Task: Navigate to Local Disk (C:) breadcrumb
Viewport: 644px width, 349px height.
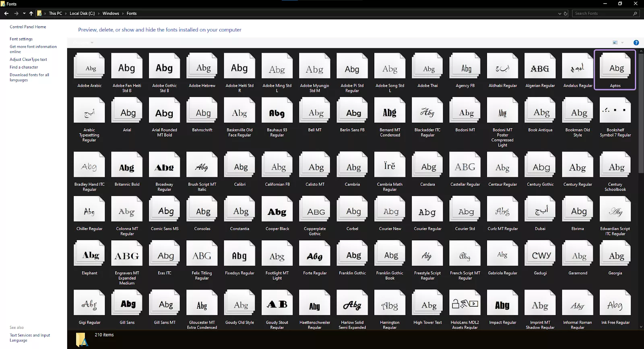Action: [x=82, y=13]
